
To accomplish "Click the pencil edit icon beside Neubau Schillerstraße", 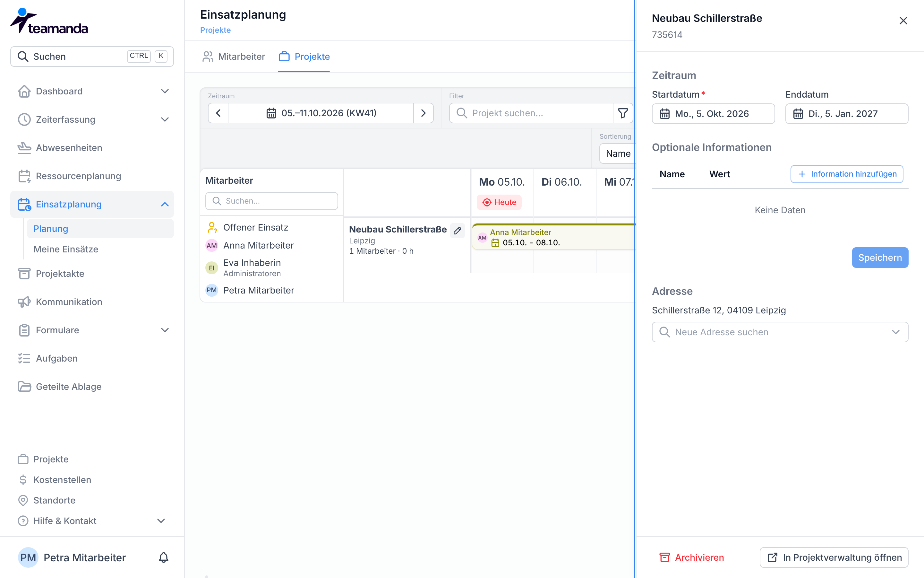I will pyautogui.click(x=457, y=230).
